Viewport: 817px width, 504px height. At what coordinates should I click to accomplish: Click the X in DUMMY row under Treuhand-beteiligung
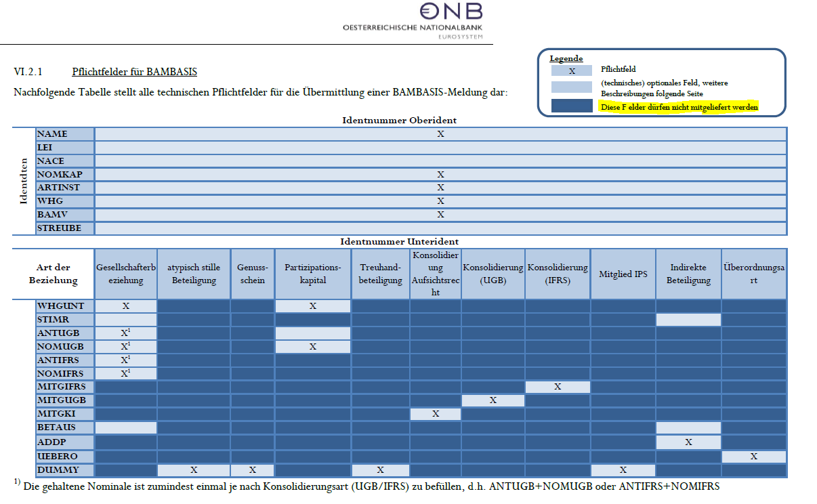(380, 470)
